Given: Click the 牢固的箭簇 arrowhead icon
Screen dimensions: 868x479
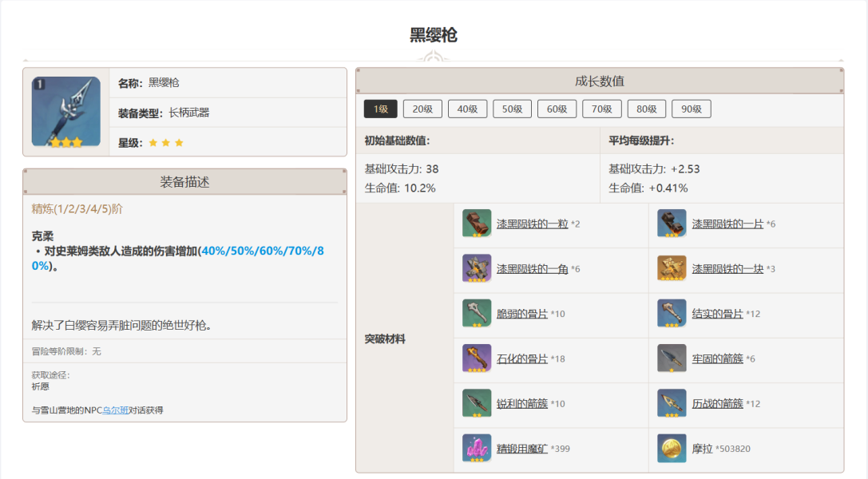Looking at the screenshot, I should (x=672, y=358).
